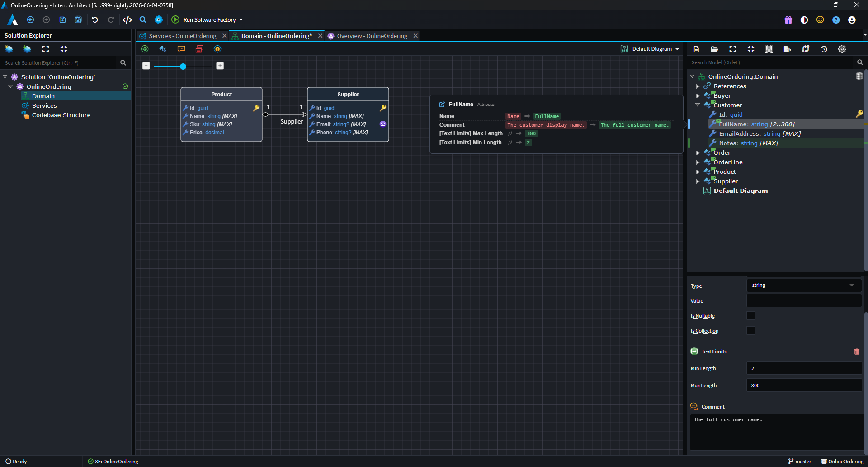Screen dimensions: 868x467
Task: Expand the Order class node
Action: coord(698,152)
